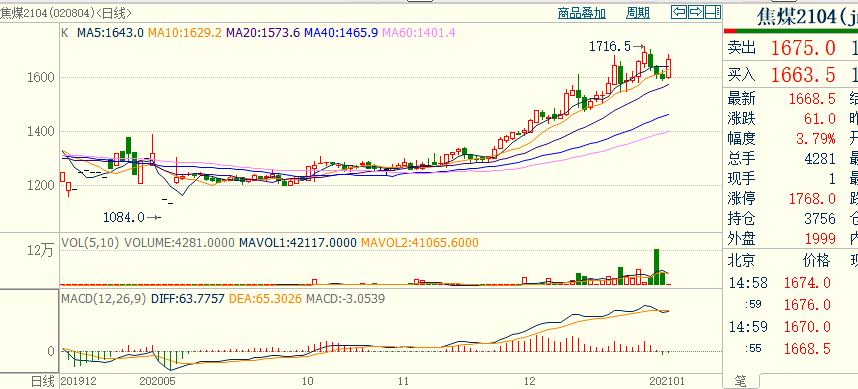Viewport: 858px width, 389px height.
Task: Click the 焦煤2104 quote panel heading
Action: [x=807, y=16]
